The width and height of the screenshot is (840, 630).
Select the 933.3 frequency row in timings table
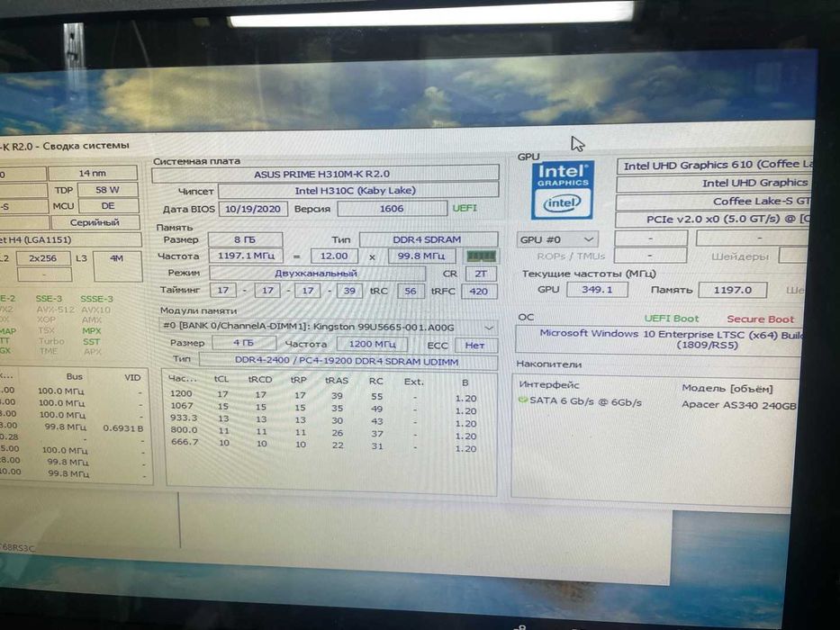(x=323, y=420)
